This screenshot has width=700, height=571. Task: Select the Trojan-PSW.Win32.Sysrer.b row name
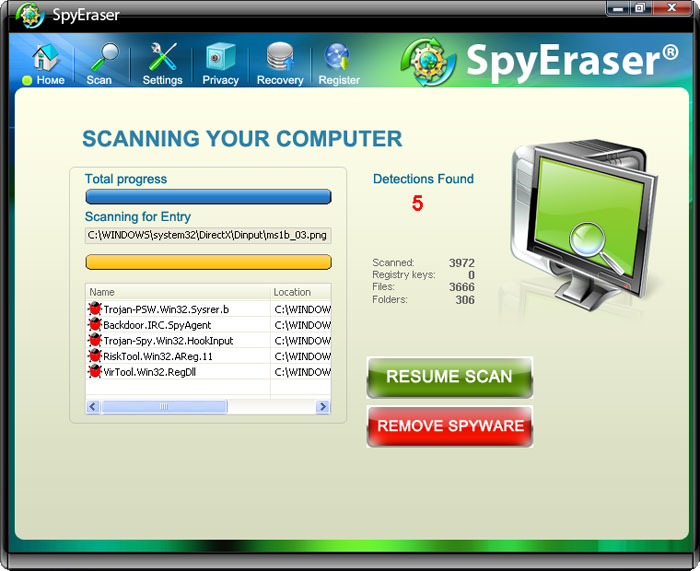coord(166,309)
